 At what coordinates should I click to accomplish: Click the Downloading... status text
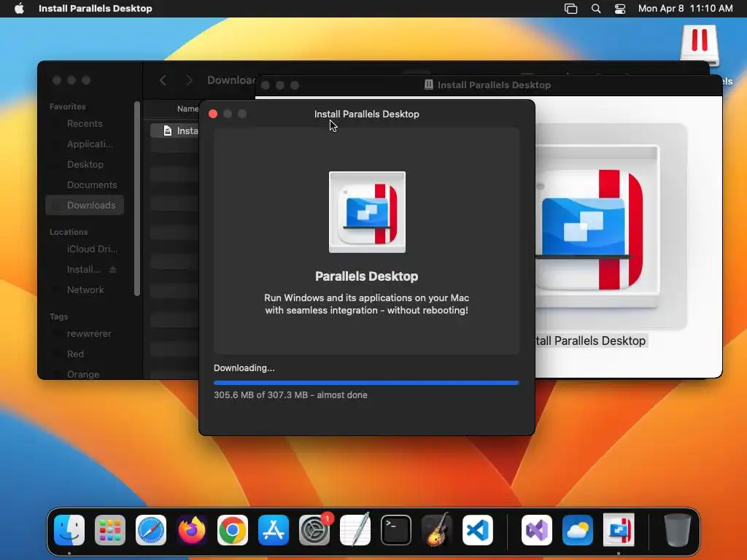[x=244, y=368]
